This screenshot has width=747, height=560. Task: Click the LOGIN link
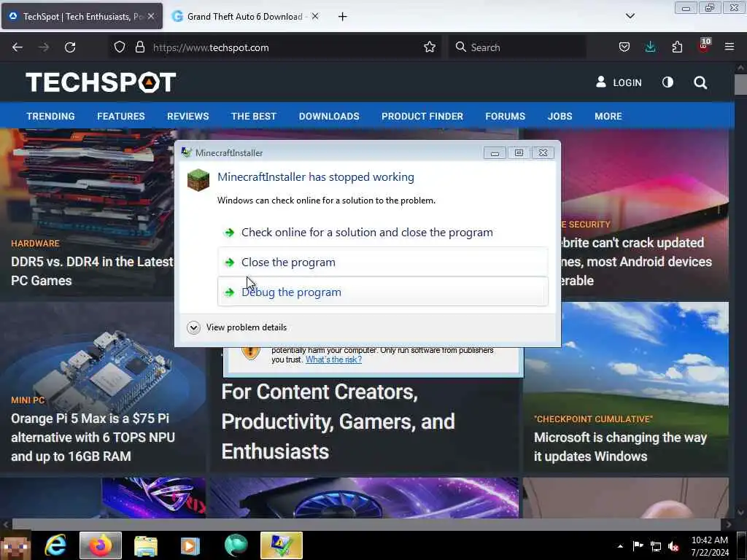619,82
